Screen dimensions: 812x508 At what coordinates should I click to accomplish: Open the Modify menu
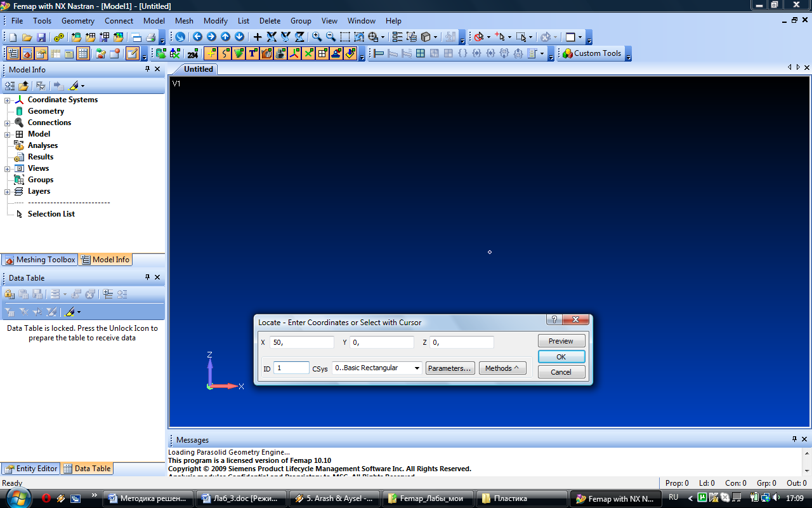216,21
